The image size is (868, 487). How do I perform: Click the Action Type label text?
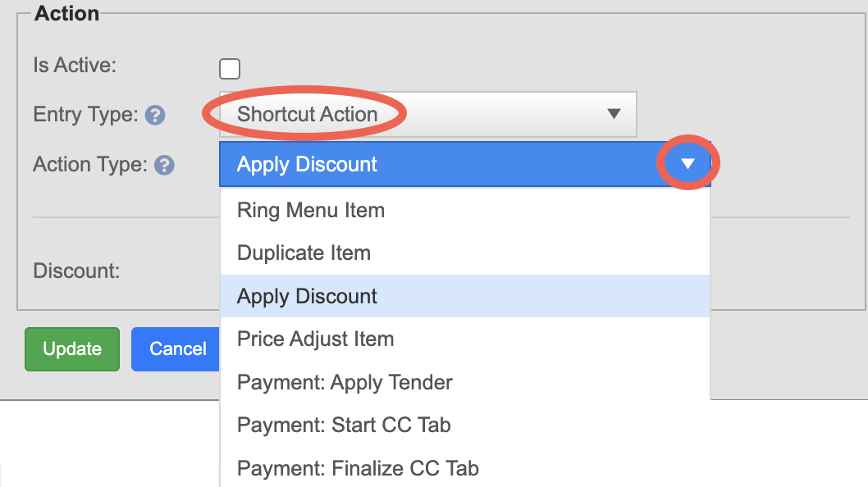[90, 165]
